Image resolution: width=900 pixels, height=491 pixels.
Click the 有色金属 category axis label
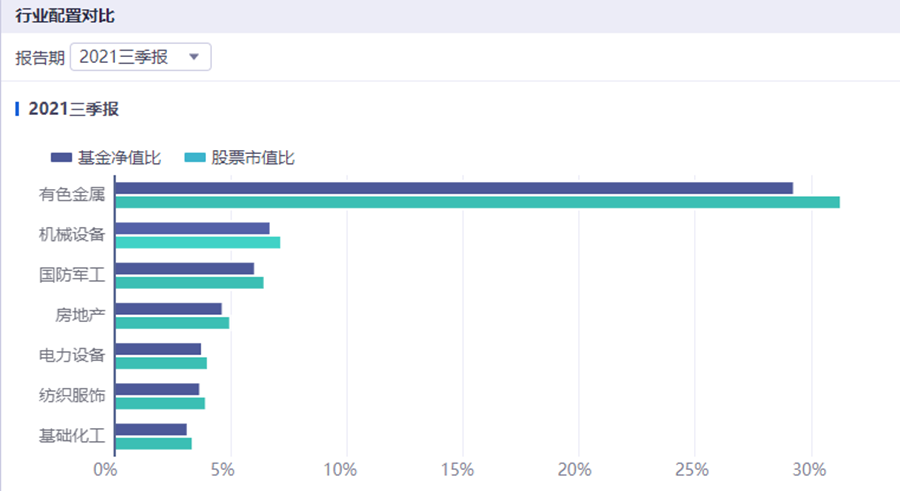[72, 195]
